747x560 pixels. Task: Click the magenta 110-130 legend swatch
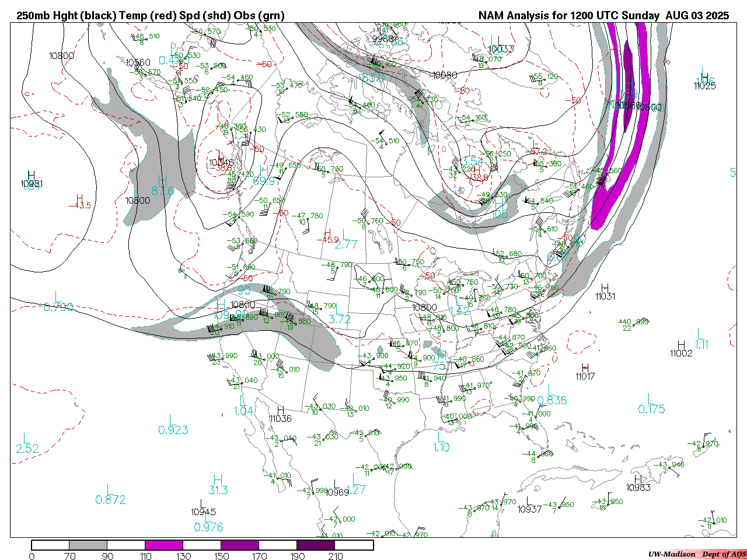pos(164,545)
